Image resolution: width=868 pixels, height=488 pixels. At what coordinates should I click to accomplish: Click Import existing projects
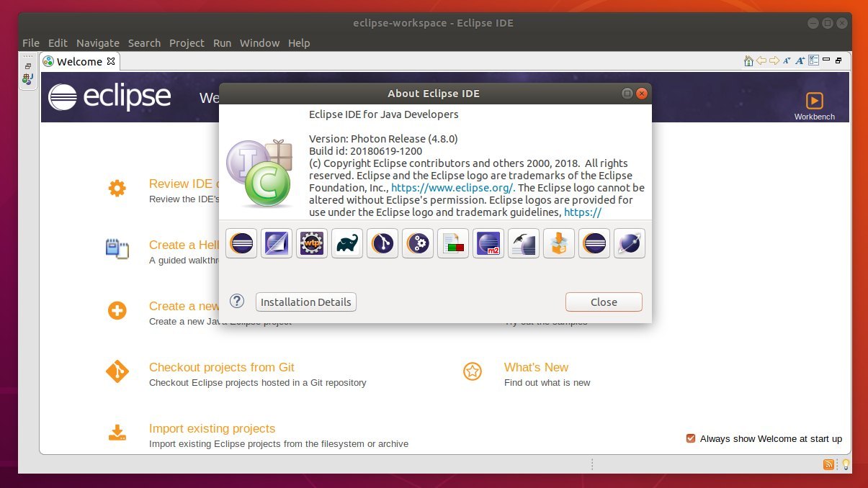click(x=212, y=428)
